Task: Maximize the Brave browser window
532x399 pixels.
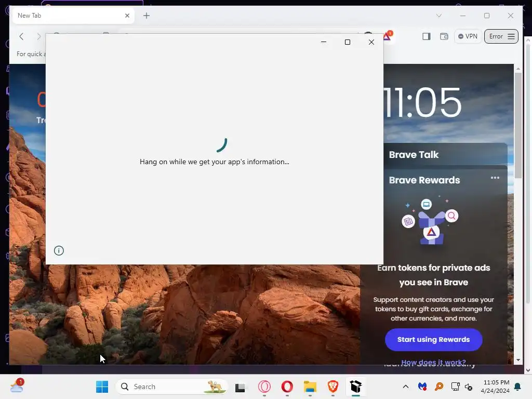Action: (x=487, y=16)
